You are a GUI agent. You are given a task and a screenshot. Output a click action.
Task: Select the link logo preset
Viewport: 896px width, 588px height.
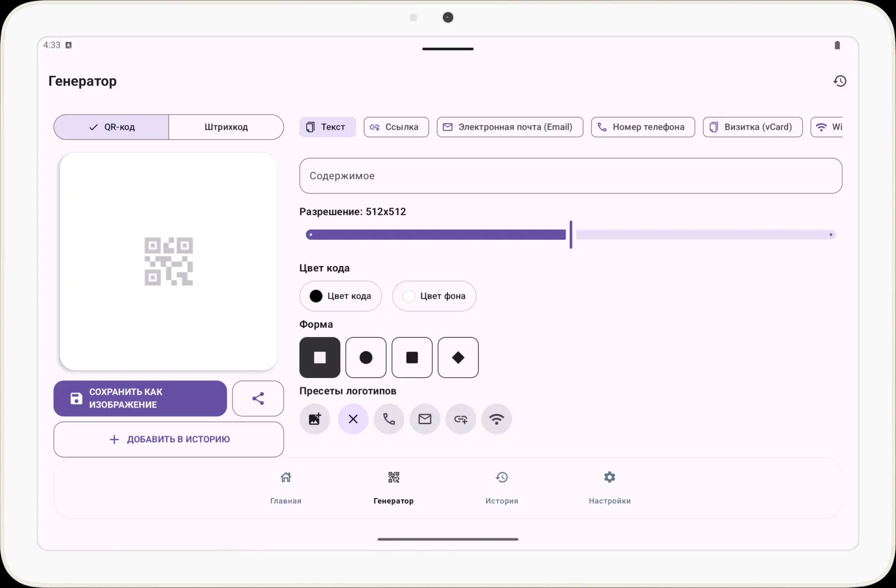pyautogui.click(x=461, y=419)
